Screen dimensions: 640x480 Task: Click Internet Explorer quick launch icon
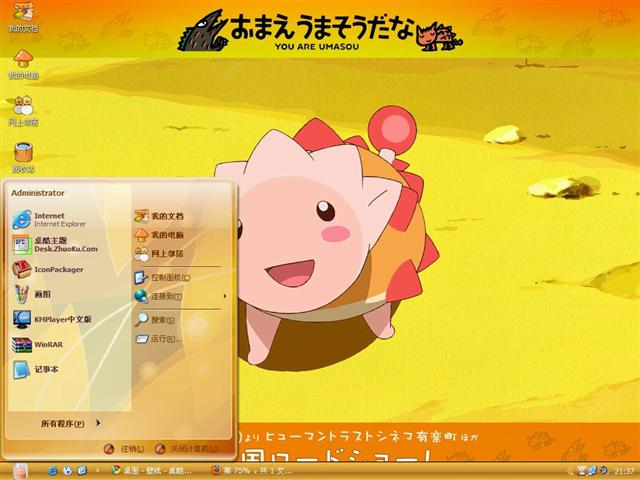(x=53, y=471)
